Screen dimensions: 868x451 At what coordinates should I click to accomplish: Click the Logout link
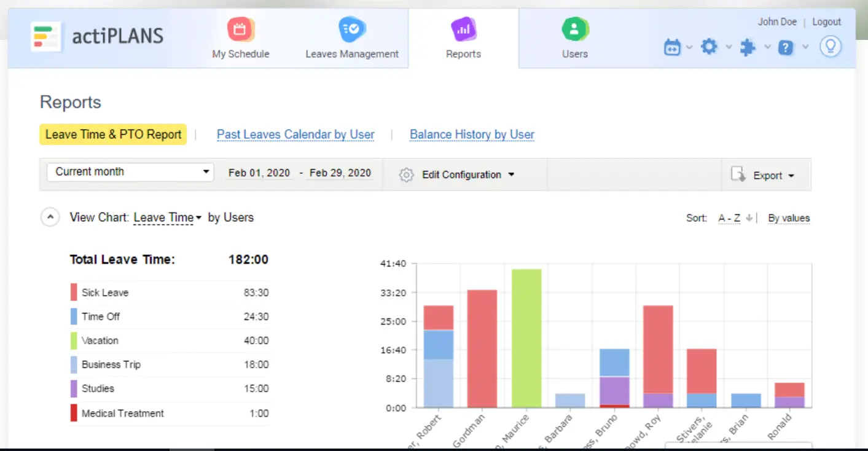[826, 22]
